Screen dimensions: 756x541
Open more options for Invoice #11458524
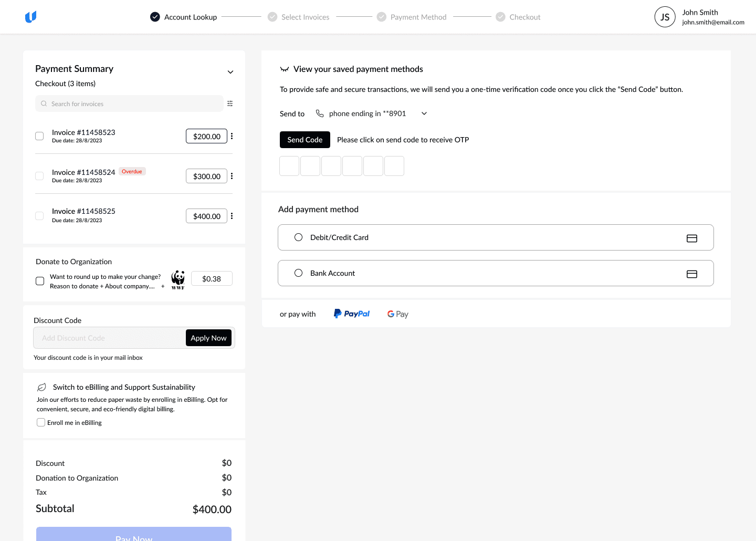coord(232,176)
